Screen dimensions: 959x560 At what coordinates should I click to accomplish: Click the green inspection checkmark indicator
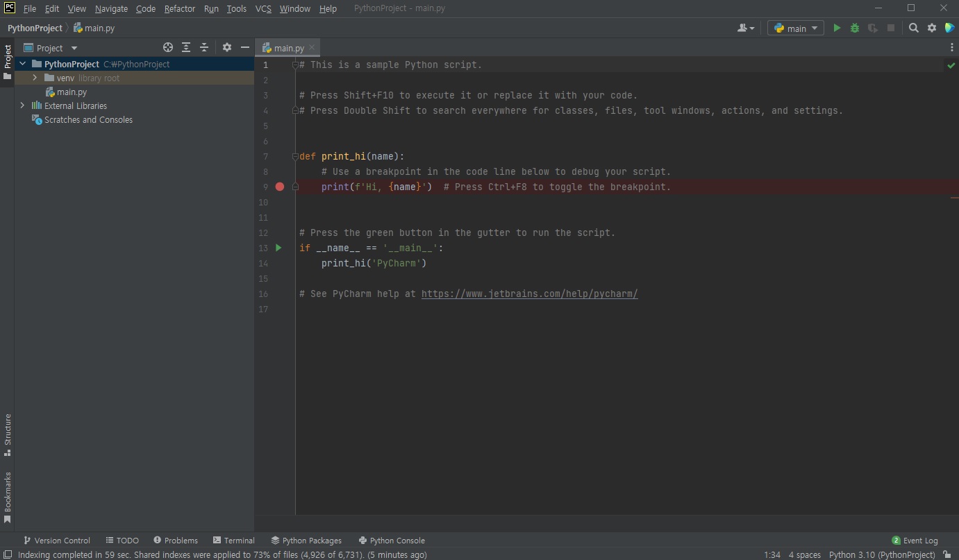(x=951, y=65)
